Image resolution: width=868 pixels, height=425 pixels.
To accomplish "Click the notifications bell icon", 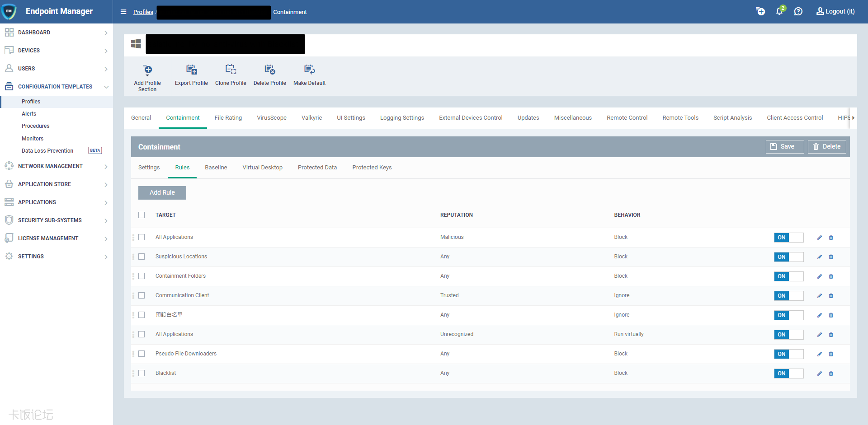I will click(779, 11).
